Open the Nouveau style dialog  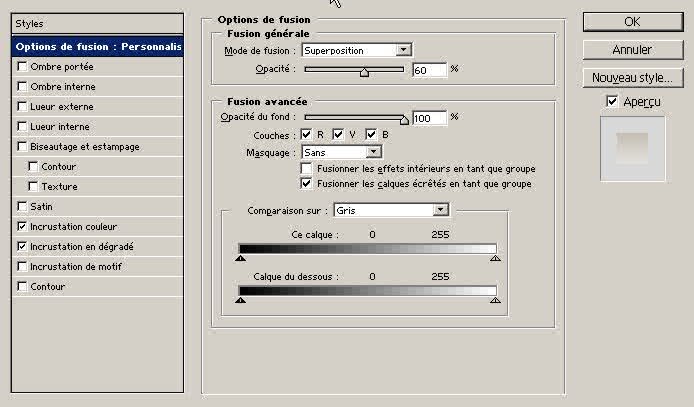(x=632, y=77)
